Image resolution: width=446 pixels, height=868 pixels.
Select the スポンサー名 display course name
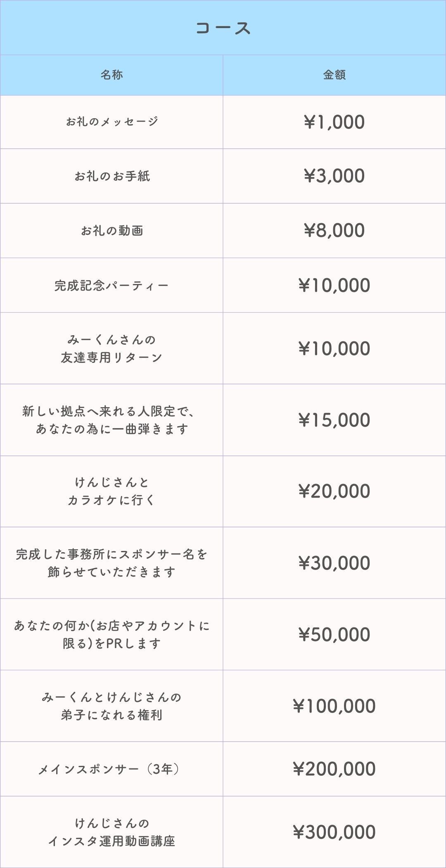[111, 563]
